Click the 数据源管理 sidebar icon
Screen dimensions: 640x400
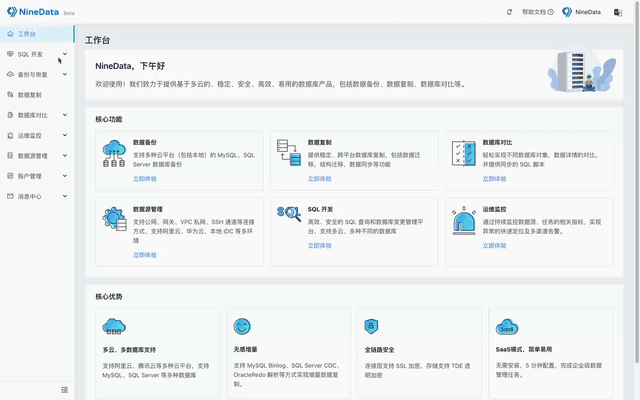point(10,156)
